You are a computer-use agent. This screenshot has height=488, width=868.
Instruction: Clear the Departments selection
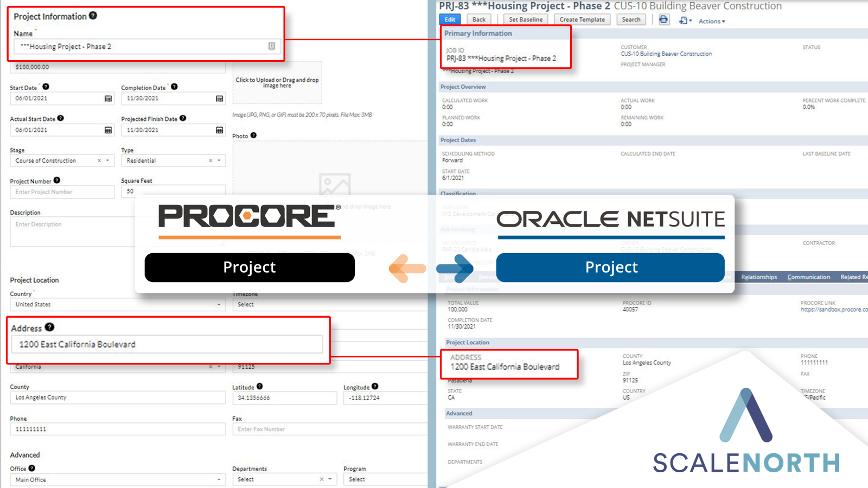(x=321, y=479)
